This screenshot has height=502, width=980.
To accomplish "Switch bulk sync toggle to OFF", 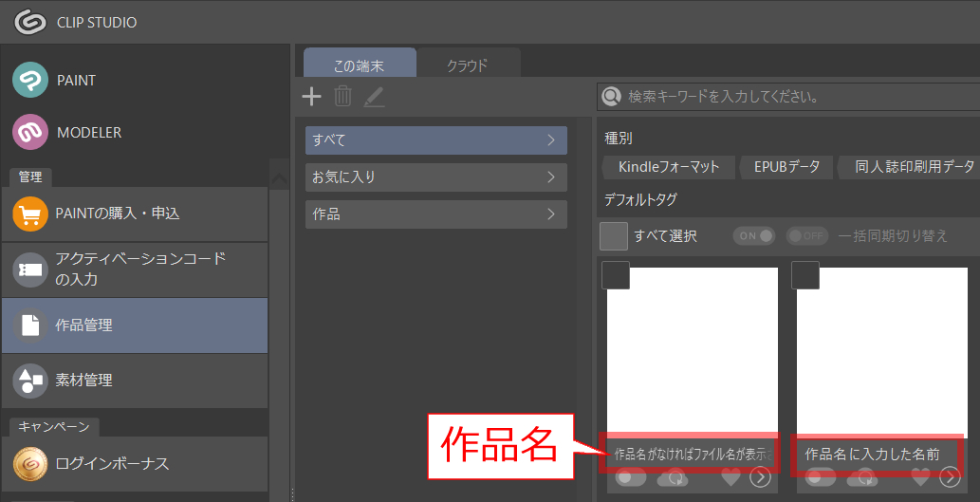I will [807, 235].
